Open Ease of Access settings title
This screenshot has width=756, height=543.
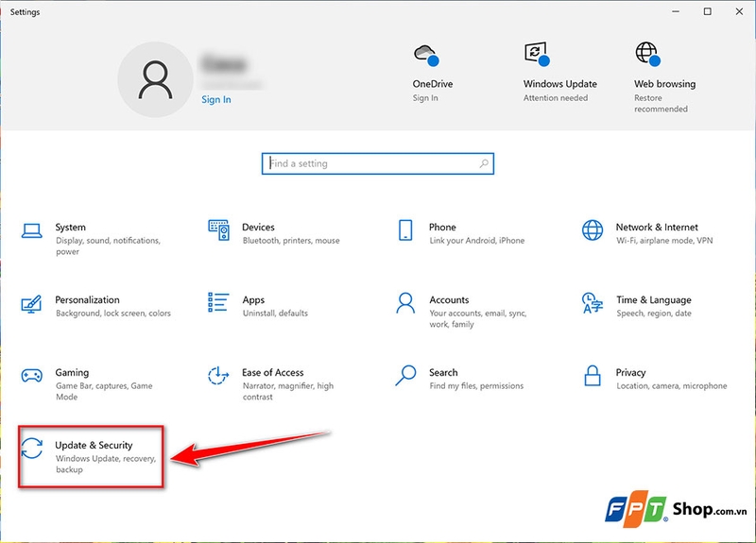coord(273,373)
